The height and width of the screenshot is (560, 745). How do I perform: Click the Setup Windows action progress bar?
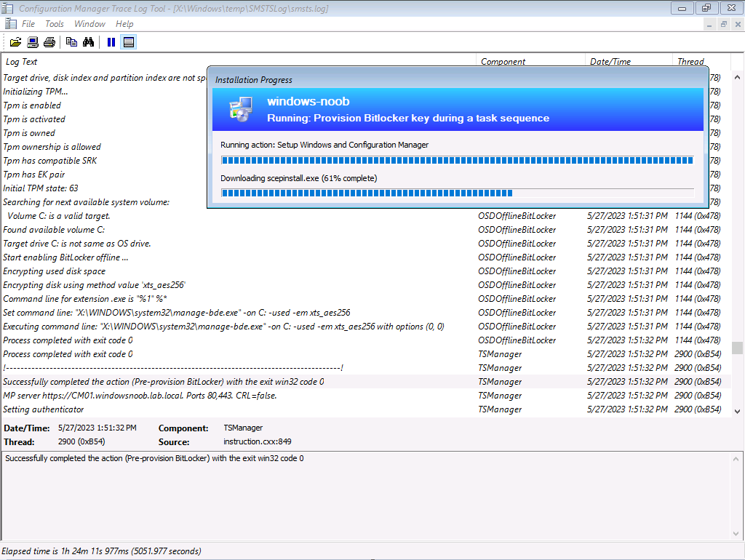click(x=457, y=161)
